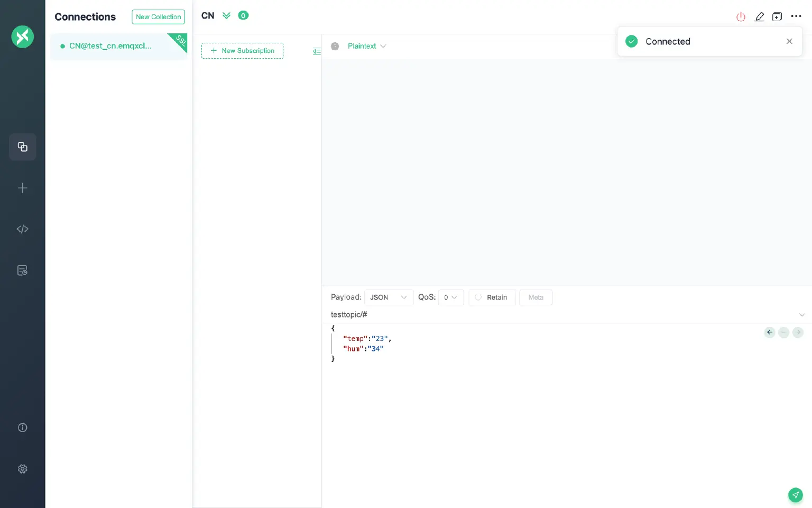Open the Script code icon in sidebar
This screenshot has width=812, height=508.
tap(22, 229)
